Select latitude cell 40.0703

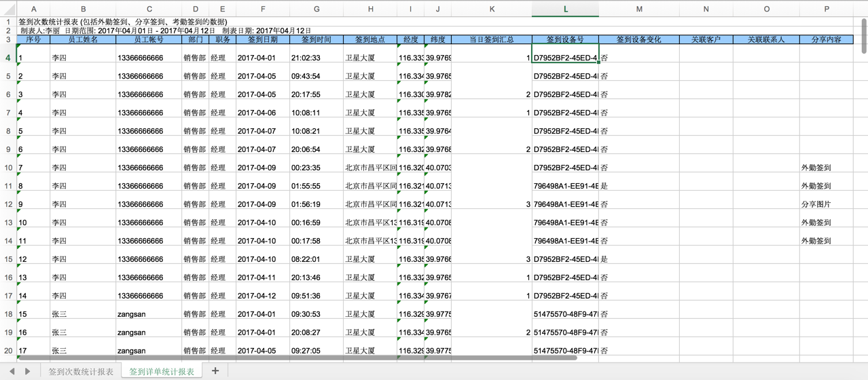[x=437, y=164]
